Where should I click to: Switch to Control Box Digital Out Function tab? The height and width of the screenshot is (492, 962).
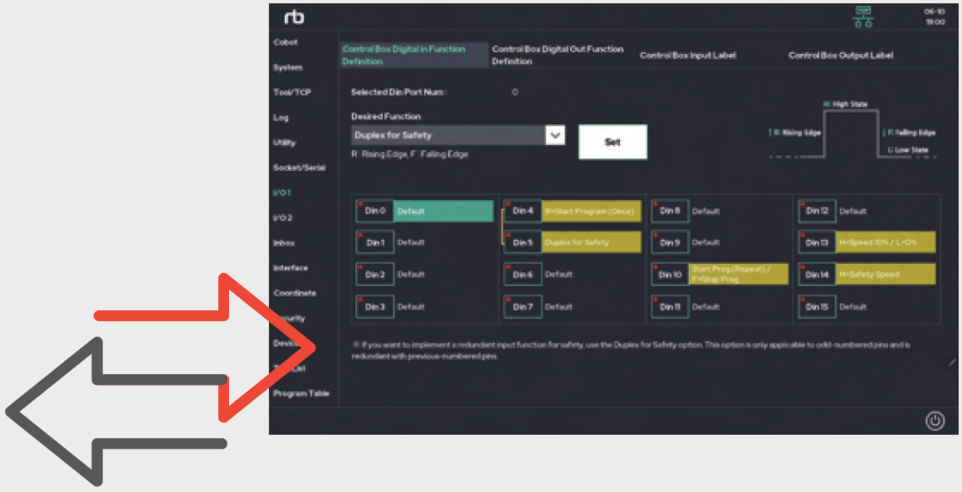(557, 55)
